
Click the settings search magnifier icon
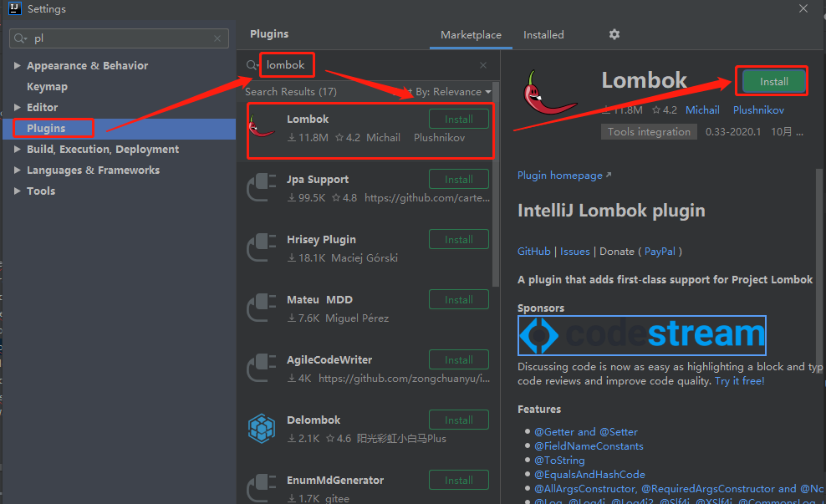(21, 38)
